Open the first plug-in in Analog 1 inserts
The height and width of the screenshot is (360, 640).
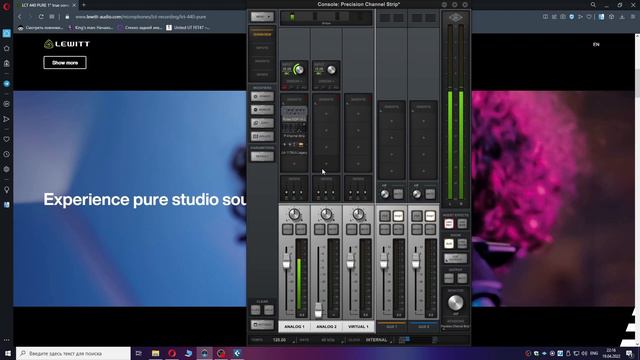(x=294, y=114)
